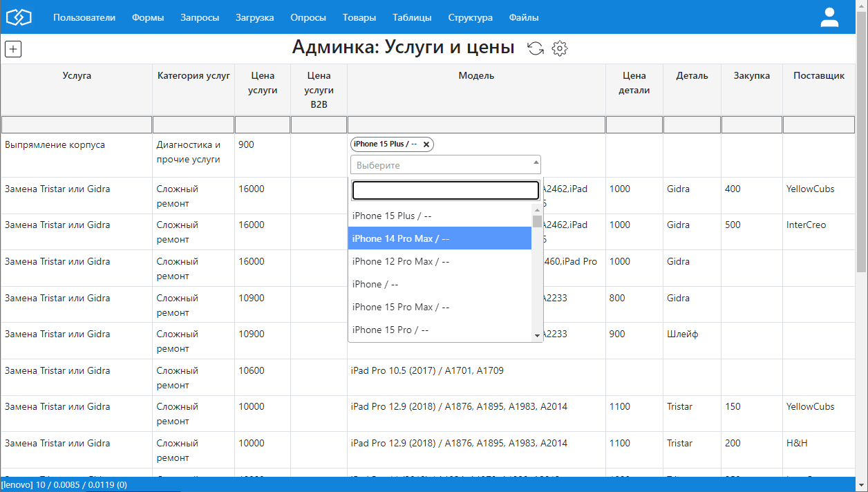Open the Файлы menu
The image size is (868, 492).
pyautogui.click(x=524, y=17)
